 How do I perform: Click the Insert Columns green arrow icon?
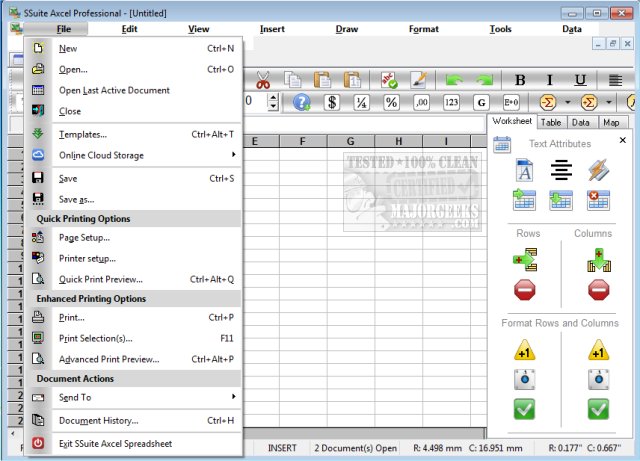599,260
